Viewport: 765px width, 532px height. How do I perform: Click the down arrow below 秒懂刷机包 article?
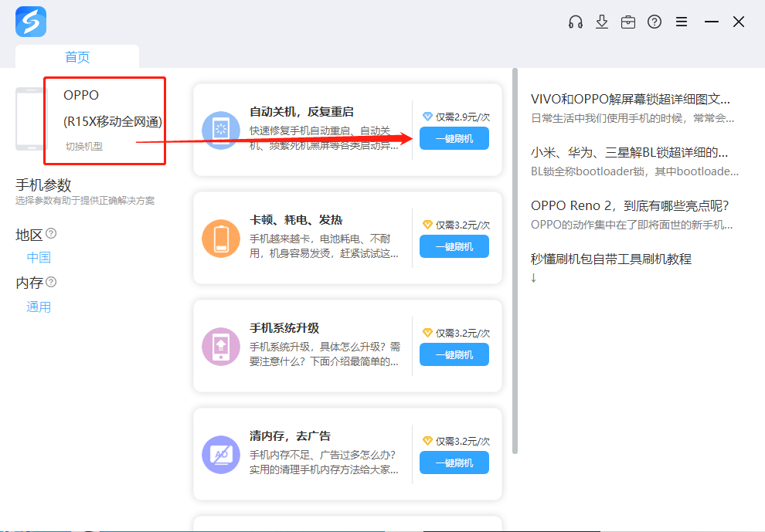click(534, 277)
